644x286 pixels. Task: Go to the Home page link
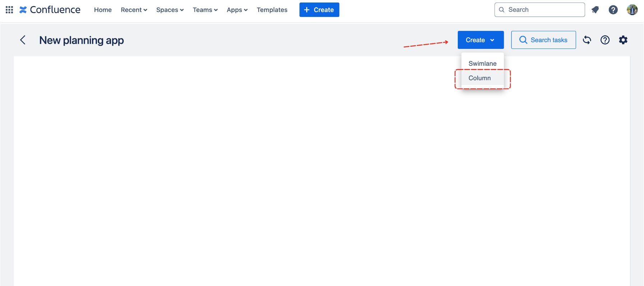pyautogui.click(x=103, y=10)
